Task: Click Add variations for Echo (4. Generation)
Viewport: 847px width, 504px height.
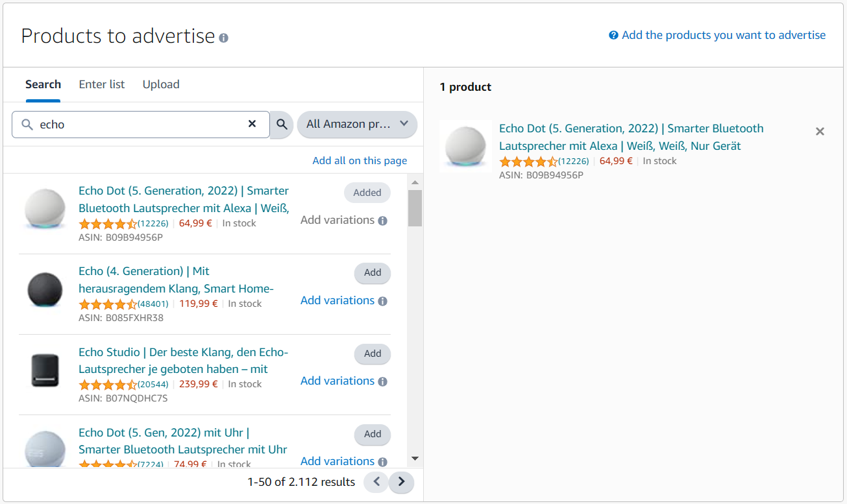Action: tap(338, 300)
